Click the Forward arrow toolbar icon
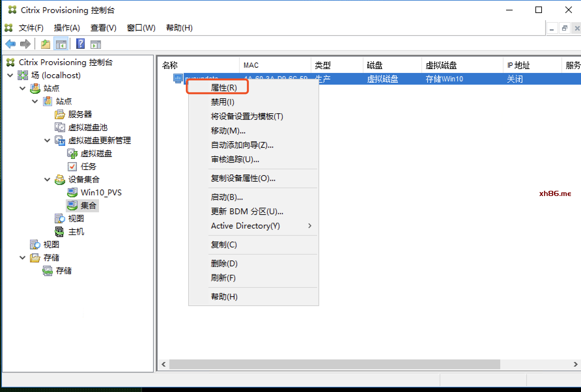581x392 pixels. (x=25, y=44)
